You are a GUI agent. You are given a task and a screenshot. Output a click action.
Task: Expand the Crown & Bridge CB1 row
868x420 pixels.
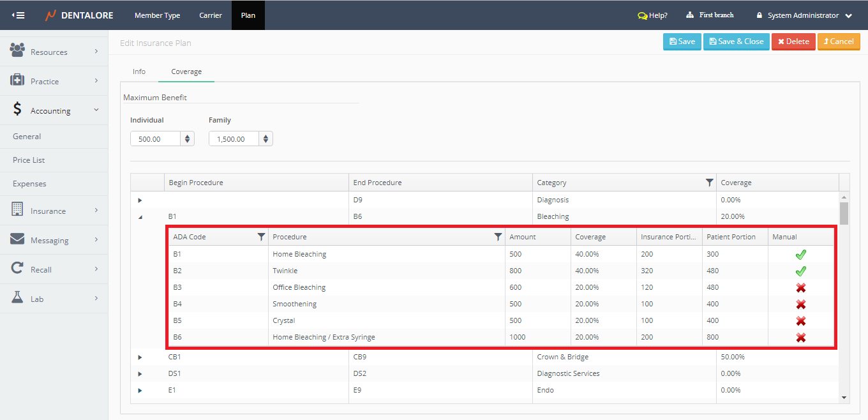[140, 357]
